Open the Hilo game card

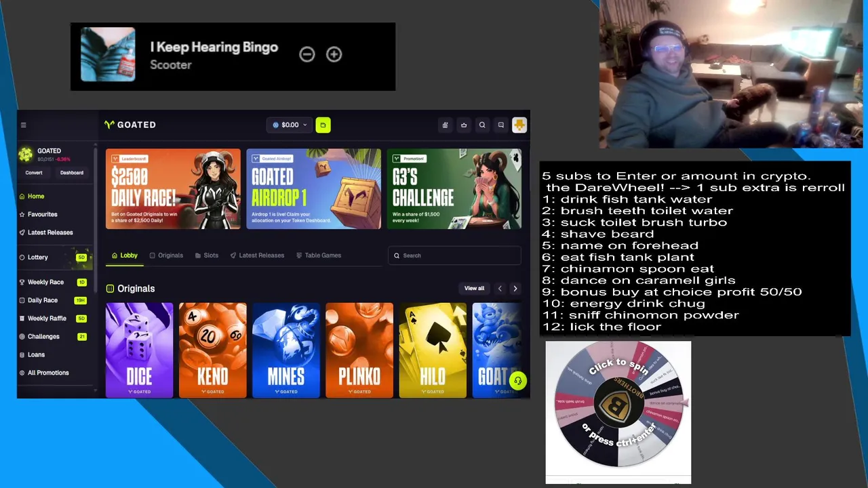[433, 350]
